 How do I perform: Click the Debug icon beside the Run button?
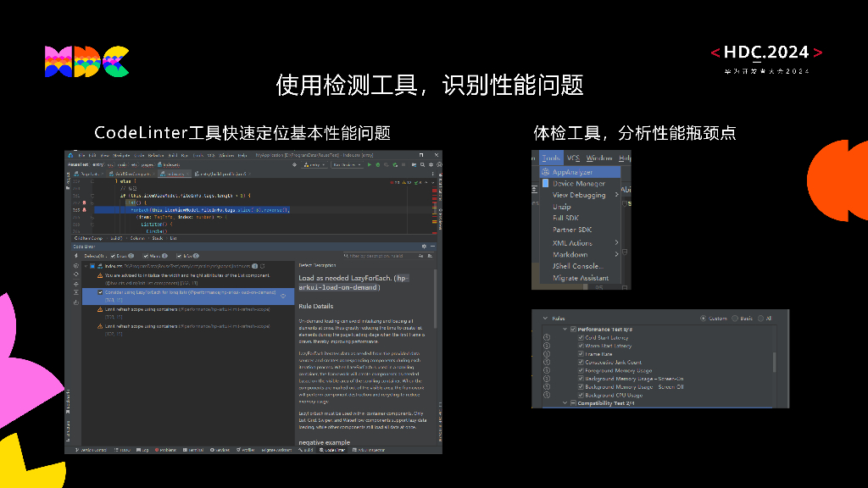pos(378,164)
